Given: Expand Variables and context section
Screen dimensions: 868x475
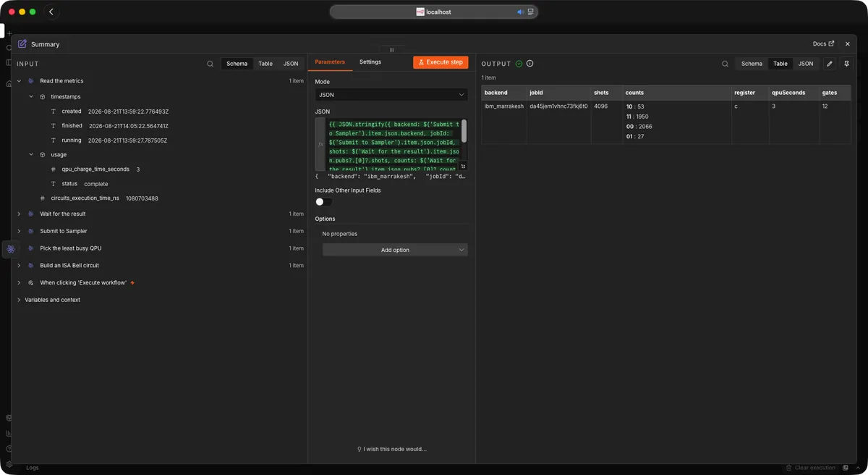Looking at the screenshot, I should click(19, 300).
